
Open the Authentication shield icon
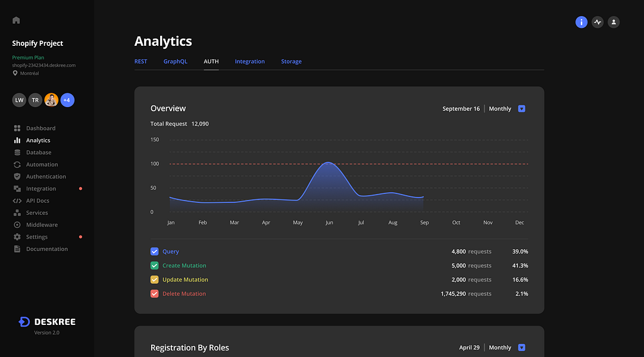pos(17,177)
